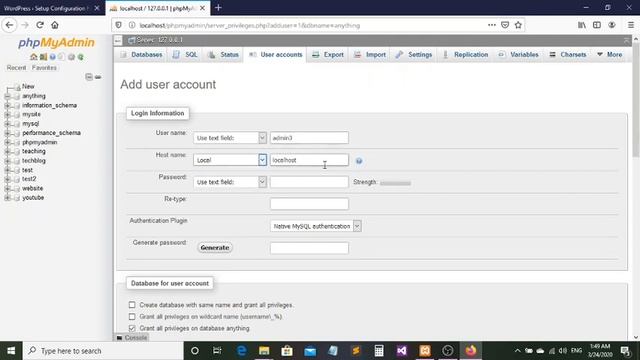Open the website database link
This screenshot has width=640, height=360.
point(33,189)
